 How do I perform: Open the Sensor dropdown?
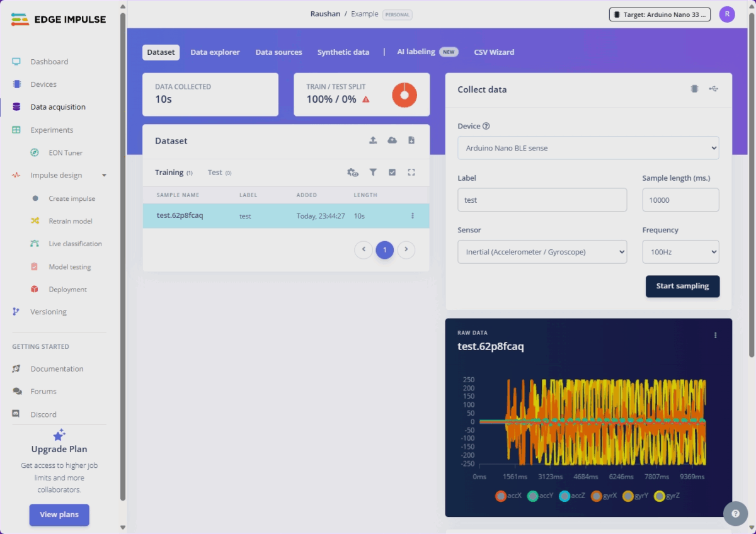[x=542, y=252]
